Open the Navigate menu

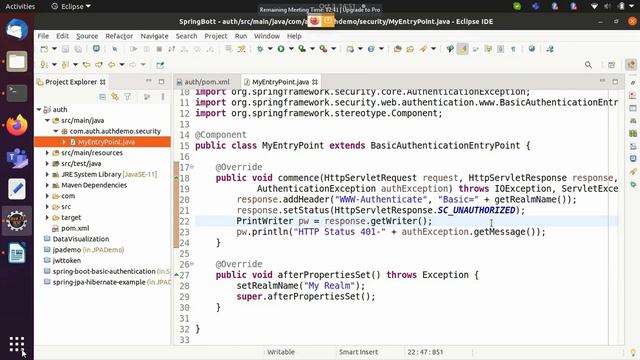point(154,36)
